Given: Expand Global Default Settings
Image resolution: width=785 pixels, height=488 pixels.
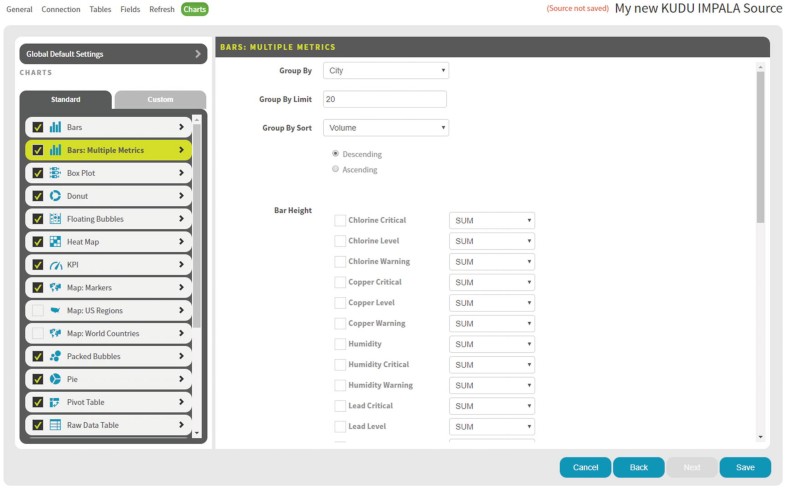Looking at the screenshot, I should (x=113, y=54).
